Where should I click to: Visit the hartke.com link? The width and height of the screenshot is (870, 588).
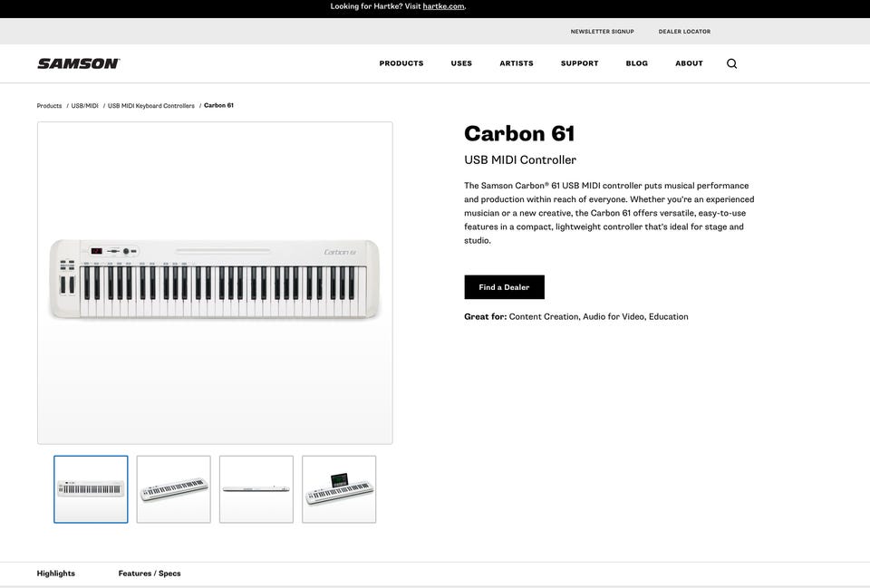pos(443,6)
